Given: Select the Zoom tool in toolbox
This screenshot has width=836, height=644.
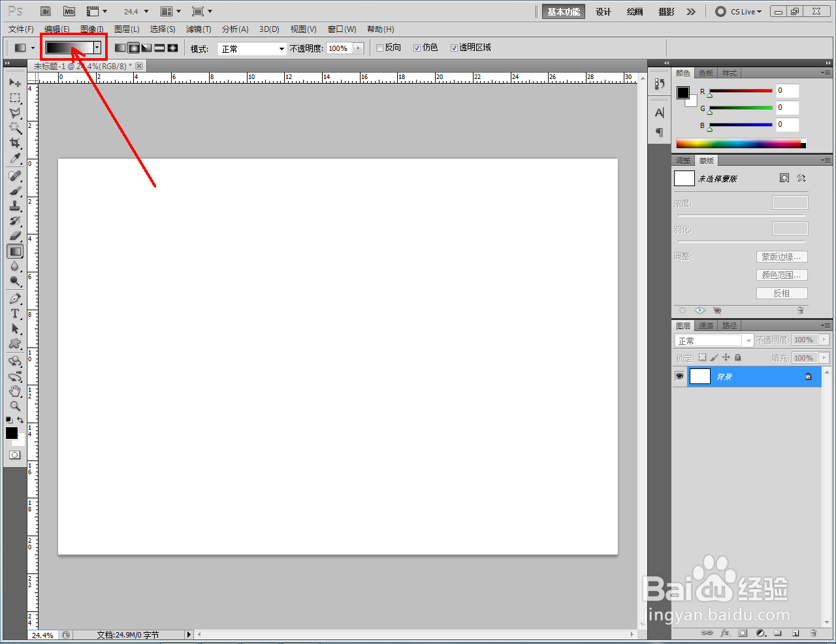Looking at the screenshot, I should coord(15,406).
